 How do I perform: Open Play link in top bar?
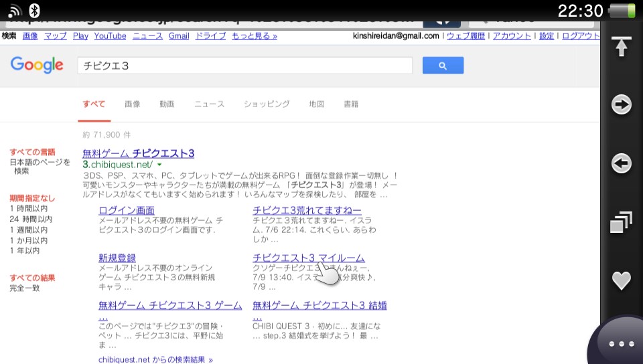[x=81, y=36]
